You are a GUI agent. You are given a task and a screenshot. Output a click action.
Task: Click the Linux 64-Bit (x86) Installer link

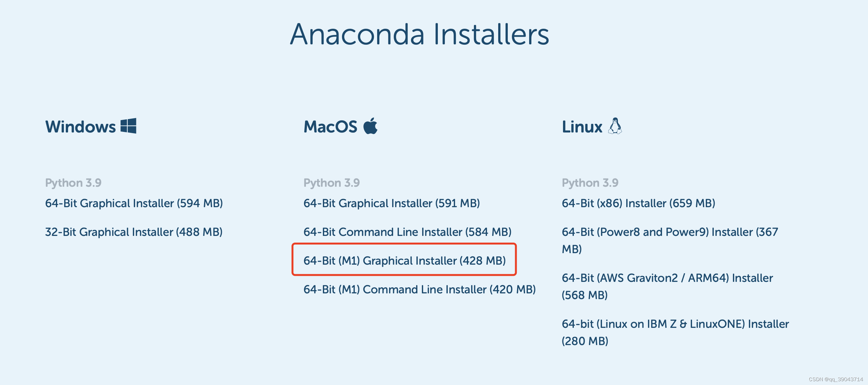(x=638, y=203)
